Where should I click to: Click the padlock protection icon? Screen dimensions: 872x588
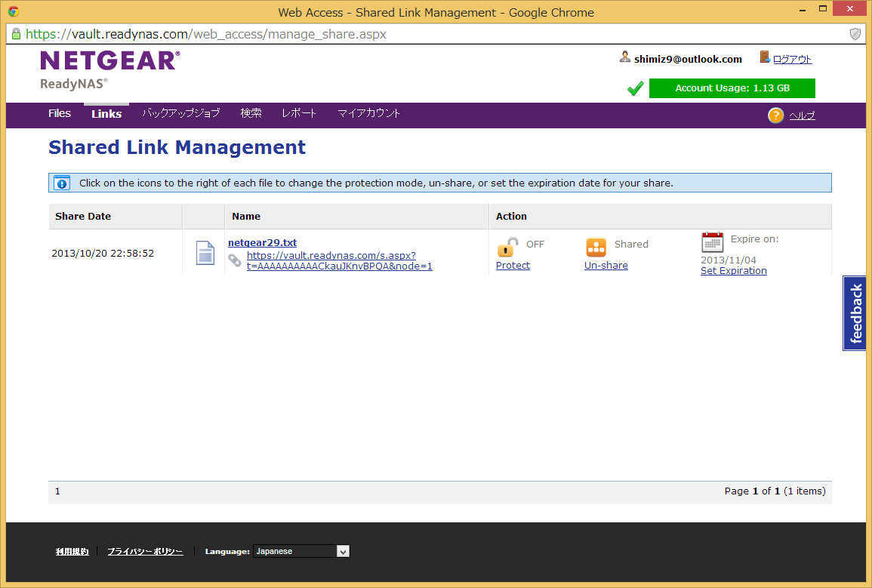[x=507, y=247]
